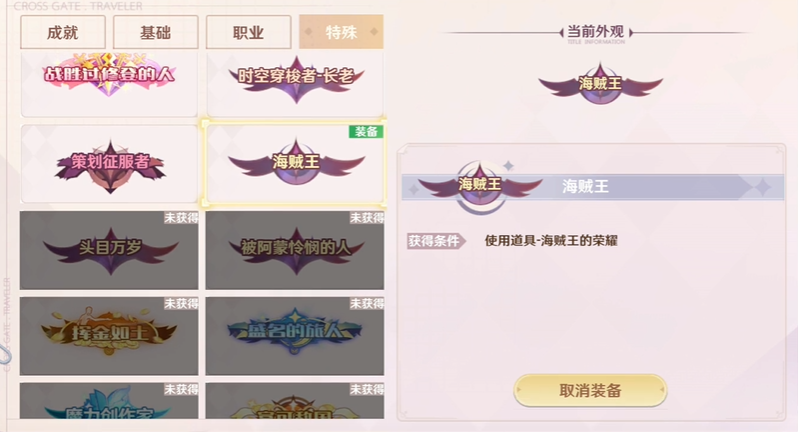The image size is (798, 432).
Task: Select the locked 盛名的旅人 title
Action: click(295, 336)
